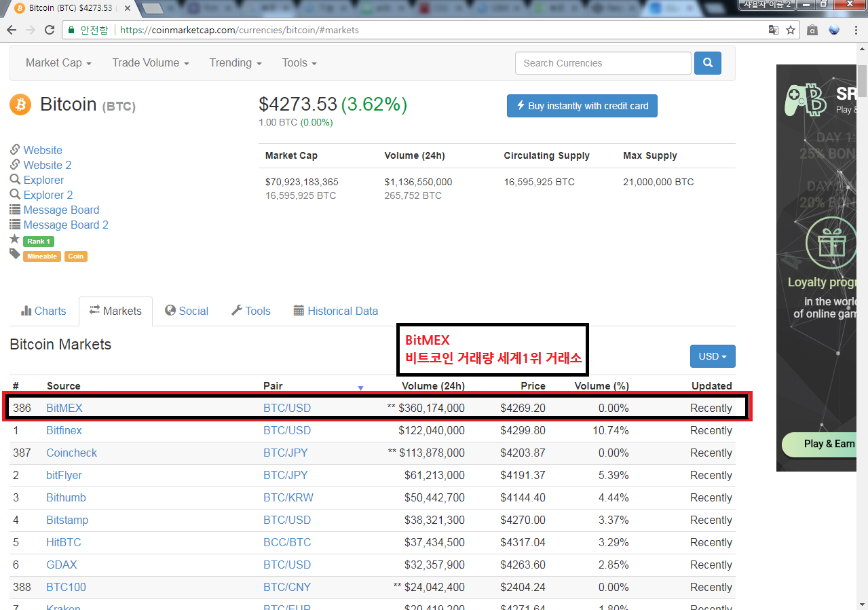Select the Markets tab
Image resolution: width=868 pixels, height=610 pixels.
115,311
